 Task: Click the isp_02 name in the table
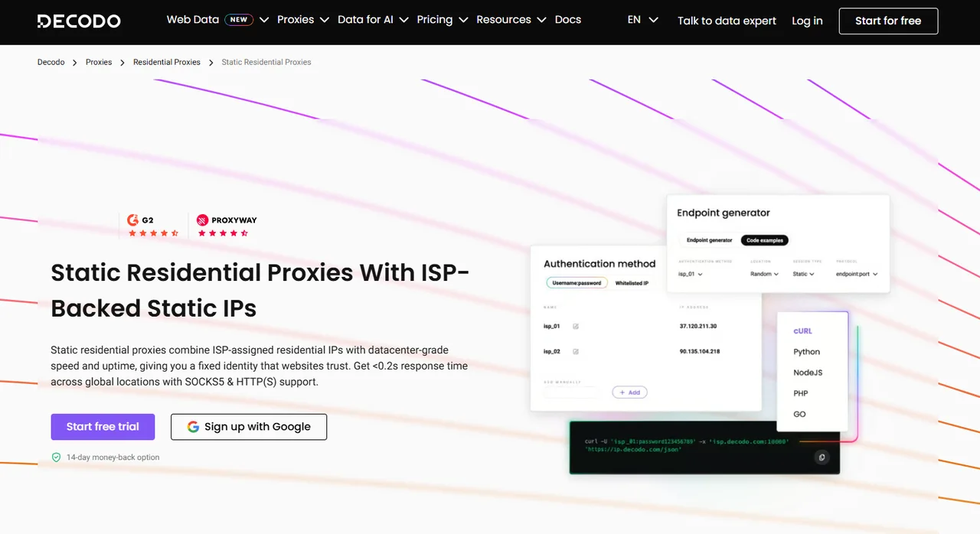click(x=551, y=352)
